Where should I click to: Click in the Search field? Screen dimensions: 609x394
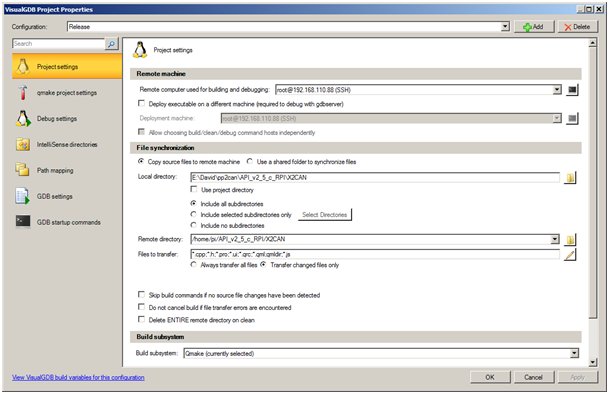click(59, 44)
